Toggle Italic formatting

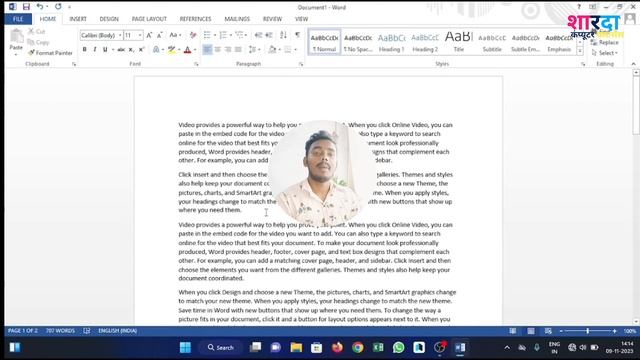(x=95, y=49)
